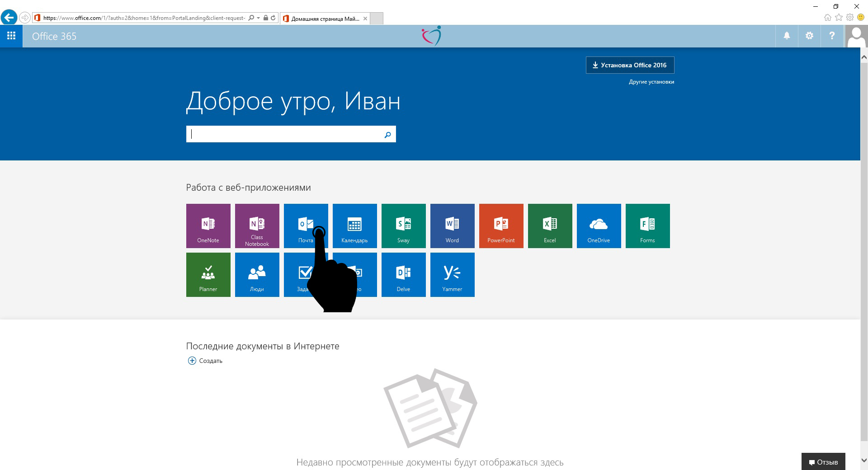
Task: Open the Люди people tile
Action: [x=257, y=274]
